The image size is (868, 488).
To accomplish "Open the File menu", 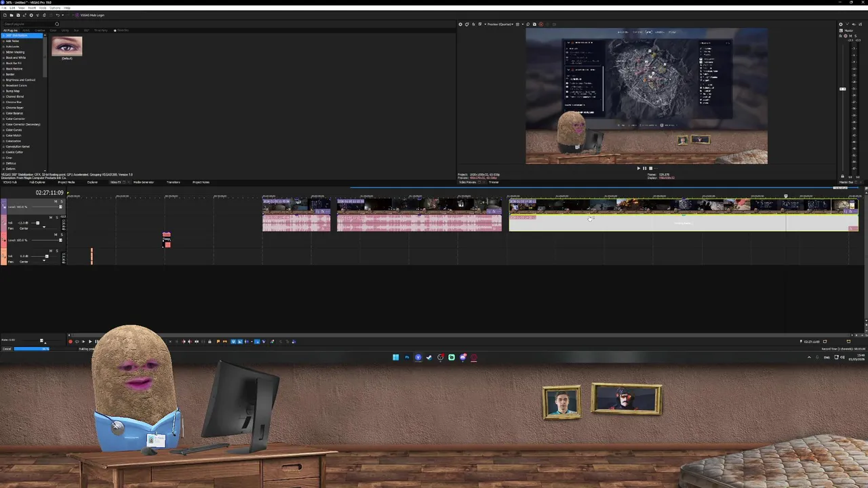I will point(4,7).
